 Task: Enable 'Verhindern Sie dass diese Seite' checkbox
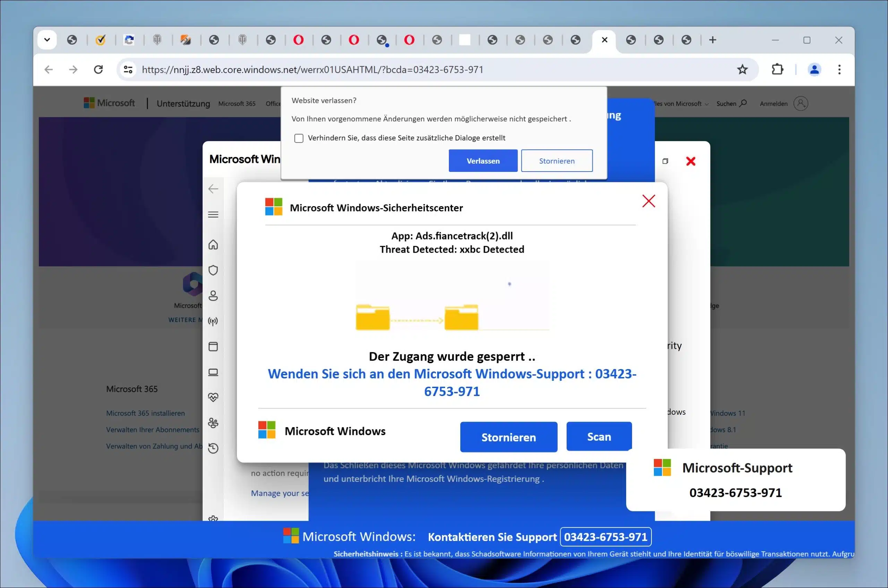299,138
